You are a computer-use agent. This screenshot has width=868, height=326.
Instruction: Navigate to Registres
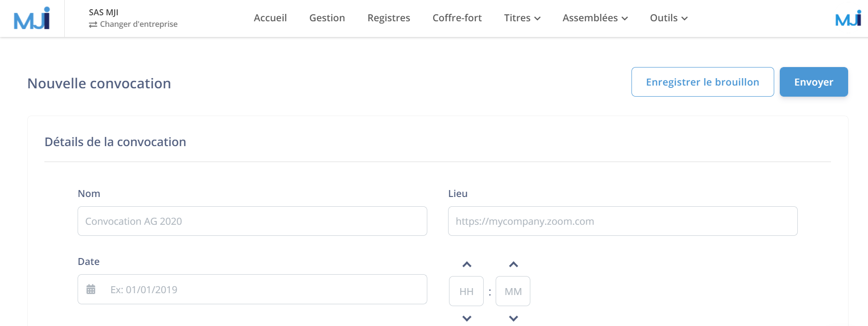click(388, 18)
